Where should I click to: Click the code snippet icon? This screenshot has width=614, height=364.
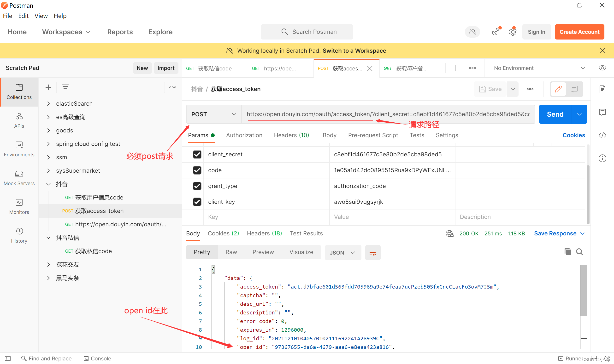pyautogui.click(x=602, y=135)
